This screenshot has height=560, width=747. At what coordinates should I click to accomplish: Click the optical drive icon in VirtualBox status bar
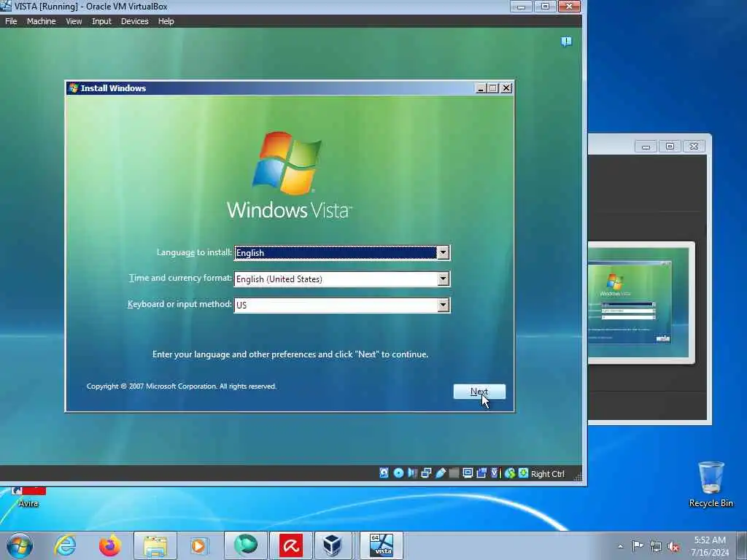click(x=399, y=472)
